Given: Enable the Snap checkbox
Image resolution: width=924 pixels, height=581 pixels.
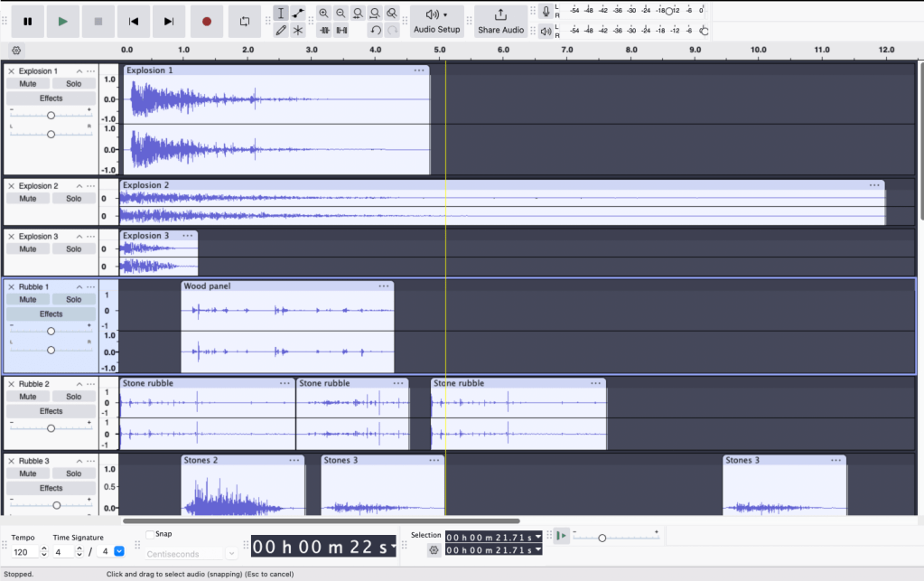Looking at the screenshot, I should click(x=150, y=534).
